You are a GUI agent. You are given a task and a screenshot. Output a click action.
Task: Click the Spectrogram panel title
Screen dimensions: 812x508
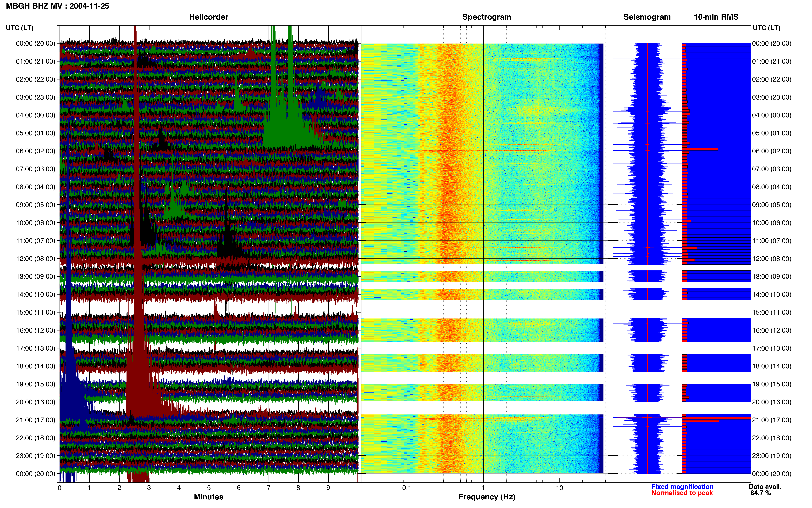487,17
